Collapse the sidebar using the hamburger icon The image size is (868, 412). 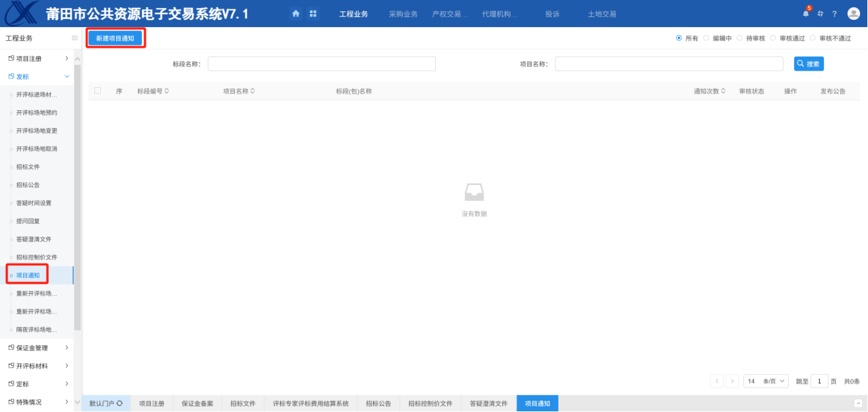(75, 38)
